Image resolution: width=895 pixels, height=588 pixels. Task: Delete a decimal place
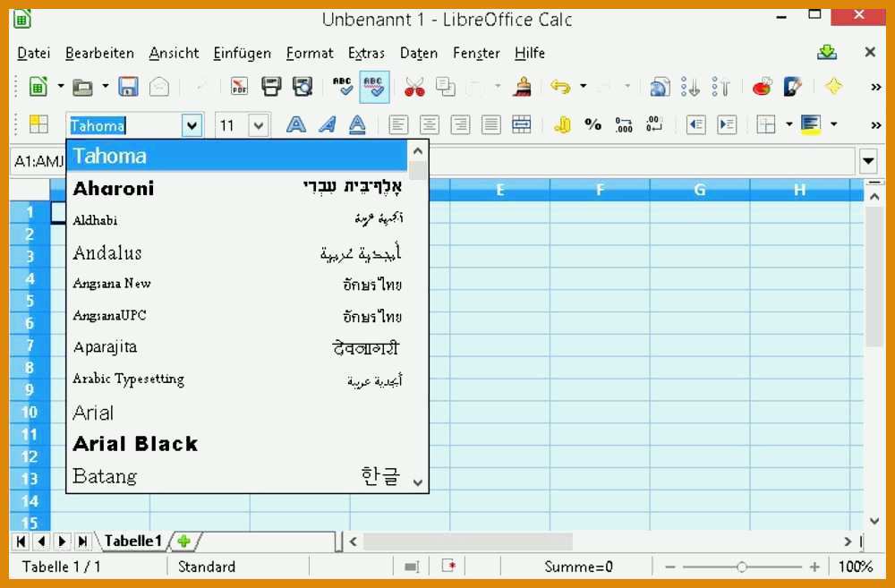coord(655,124)
